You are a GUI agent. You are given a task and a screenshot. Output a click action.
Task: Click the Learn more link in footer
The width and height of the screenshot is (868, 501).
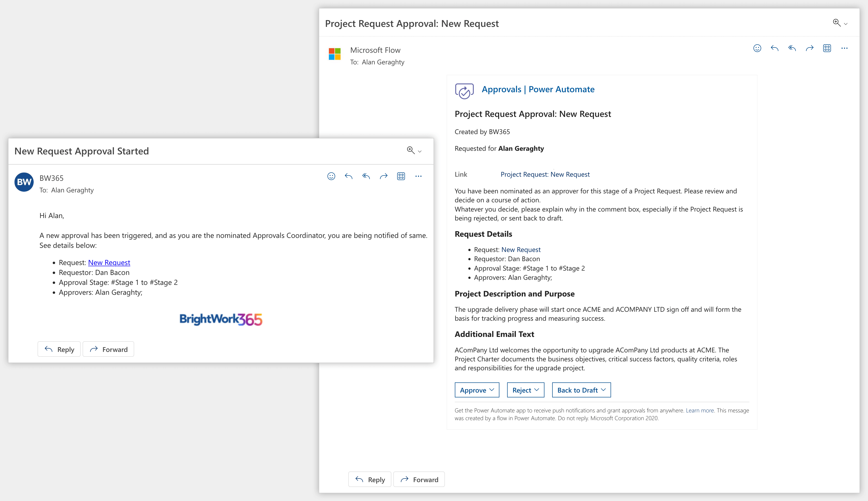click(x=700, y=410)
